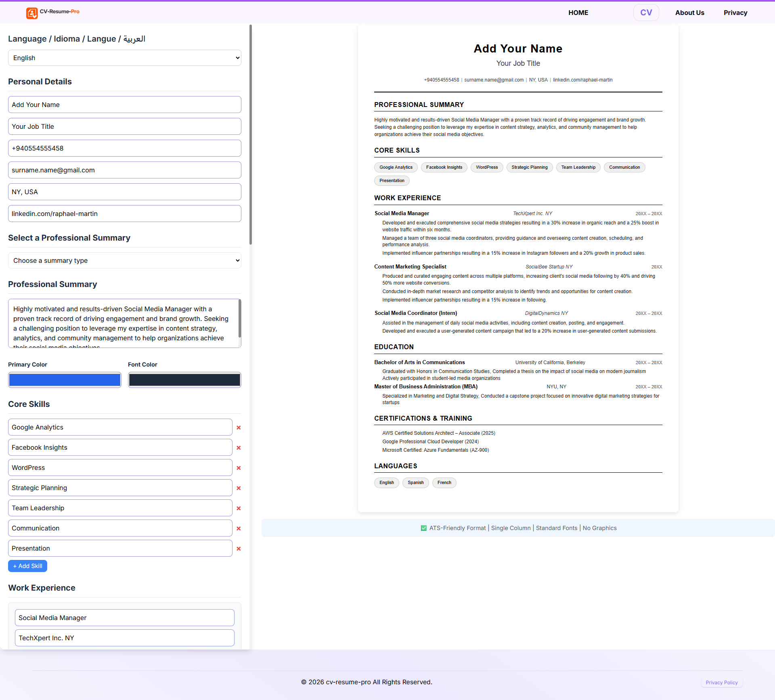The height and width of the screenshot is (700, 775).
Task: Click Content Marketing Specialist in preview
Action: pyautogui.click(x=410, y=267)
